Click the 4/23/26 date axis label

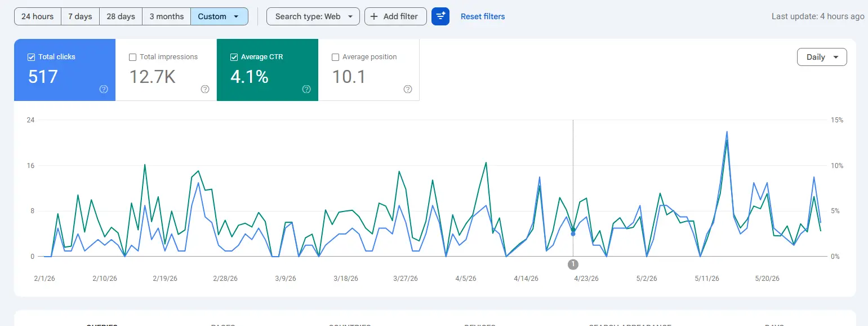click(x=586, y=279)
